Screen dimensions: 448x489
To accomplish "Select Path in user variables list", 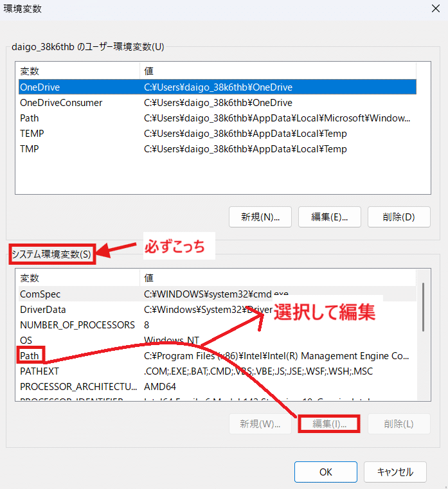I will [x=217, y=118].
